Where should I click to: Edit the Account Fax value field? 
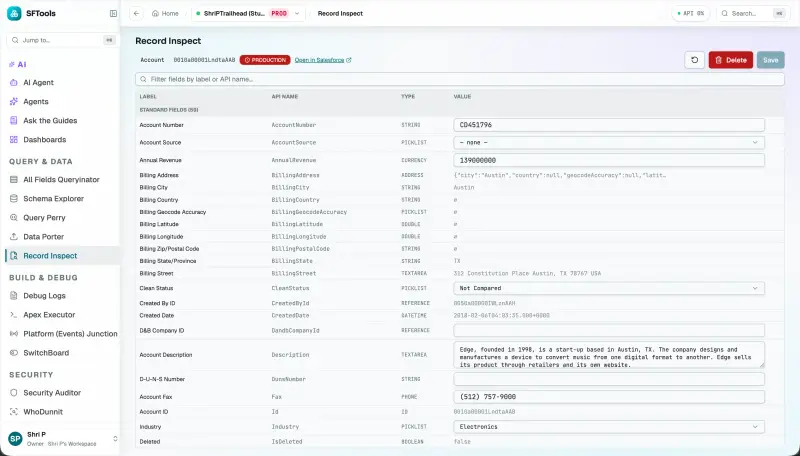[609, 397]
